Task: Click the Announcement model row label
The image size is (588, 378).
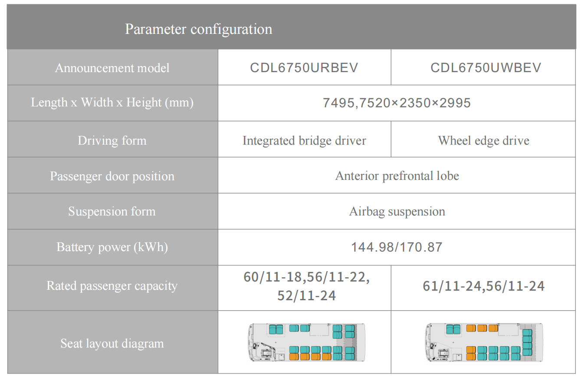Action: pos(112,67)
